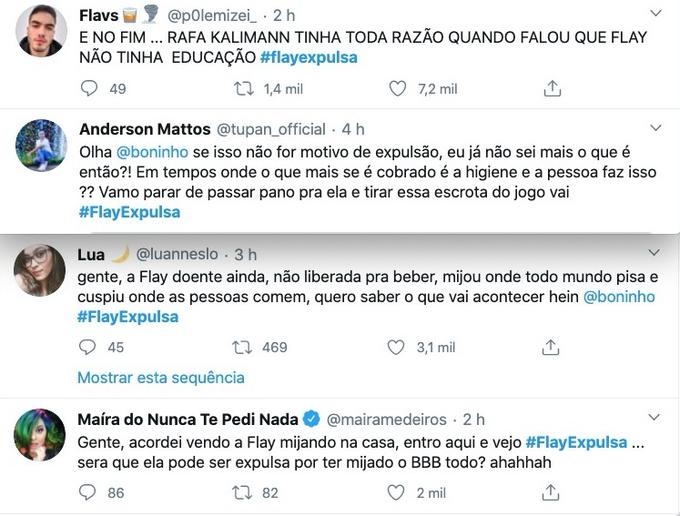This screenshot has width=680, height=516.
Task: Open Maíra's profile avatar
Action: 42,434
